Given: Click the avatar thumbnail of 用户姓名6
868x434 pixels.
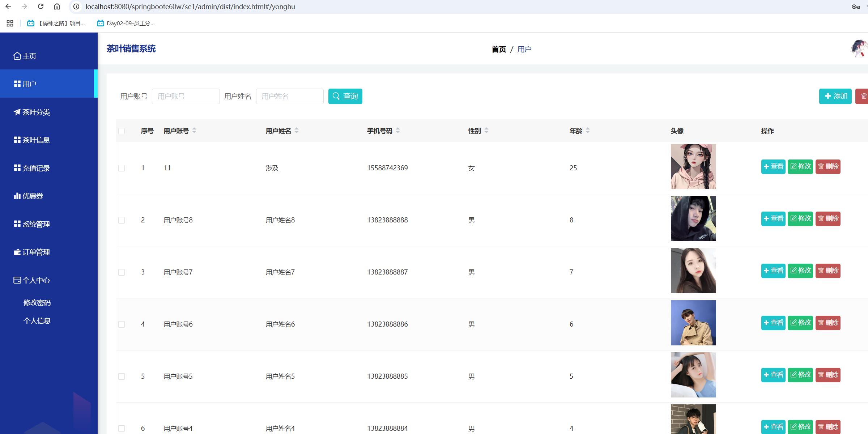Looking at the screenshot, I should [x=693, y=323].
